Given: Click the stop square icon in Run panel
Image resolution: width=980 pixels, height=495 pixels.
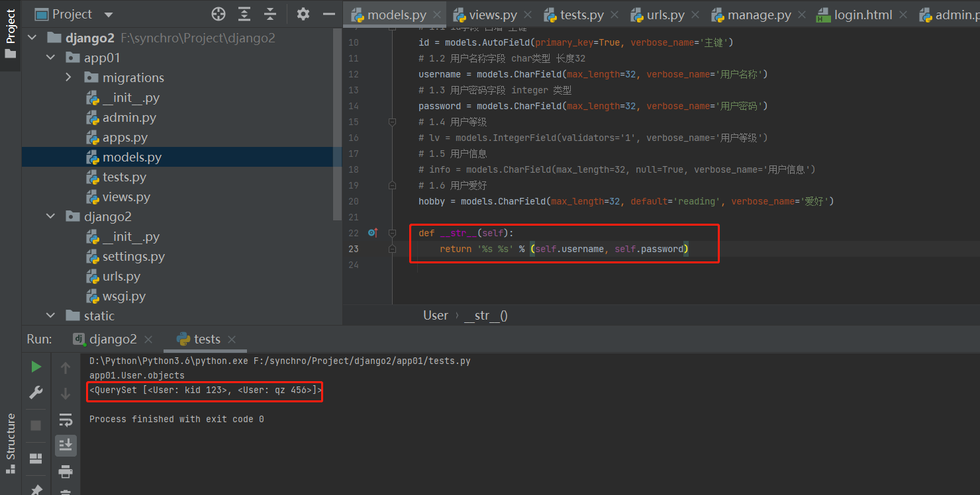Looking at the screenshot, I should pyautogui.click(x=36, y=425).
